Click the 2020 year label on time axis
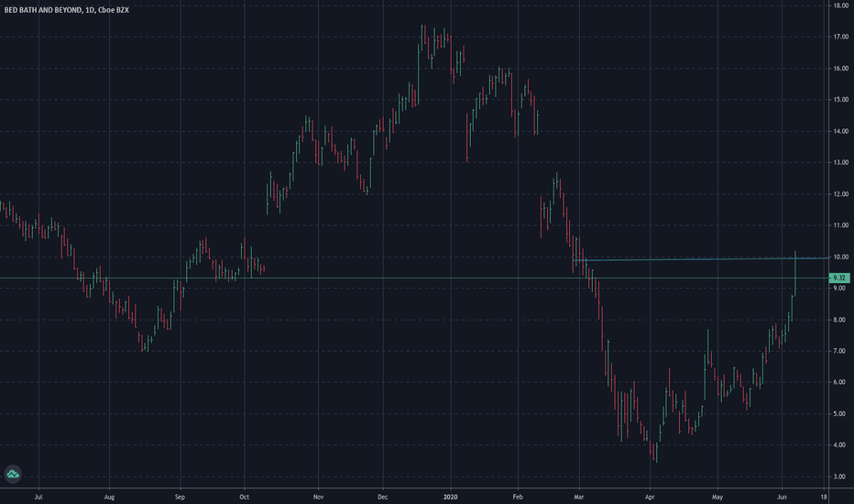The height and width of the screenshot is (504, 854). coord(451,497)
